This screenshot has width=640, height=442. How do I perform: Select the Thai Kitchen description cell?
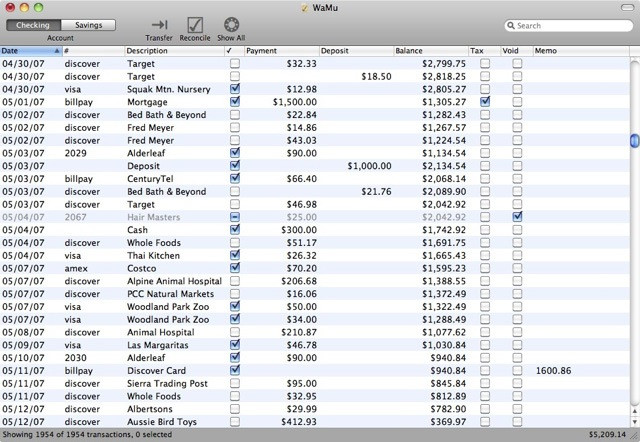click(153, 255)
